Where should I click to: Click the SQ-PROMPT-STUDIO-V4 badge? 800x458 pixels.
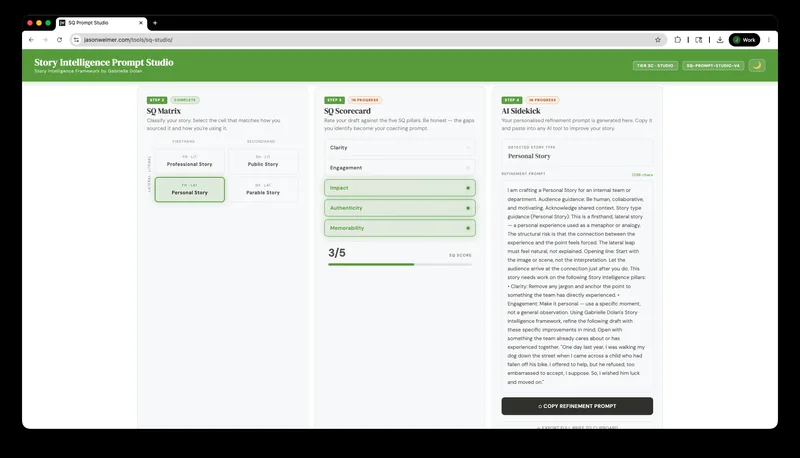[x=713, y=65]
